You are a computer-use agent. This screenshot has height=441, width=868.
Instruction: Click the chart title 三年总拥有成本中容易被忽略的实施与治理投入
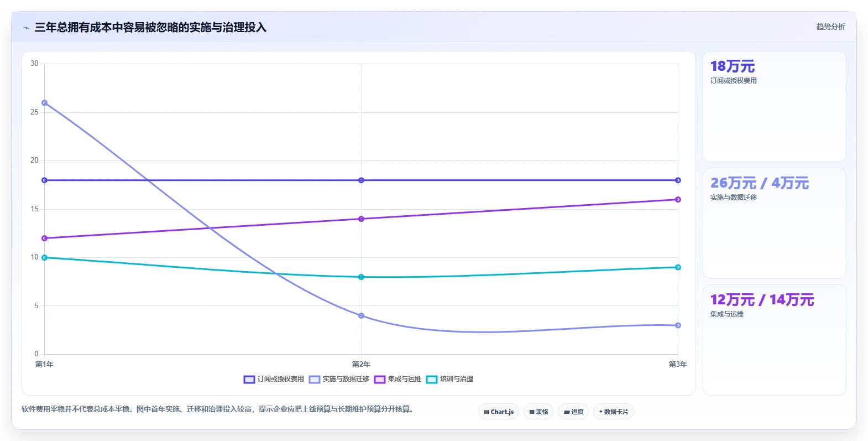click(x=150, y=28)
